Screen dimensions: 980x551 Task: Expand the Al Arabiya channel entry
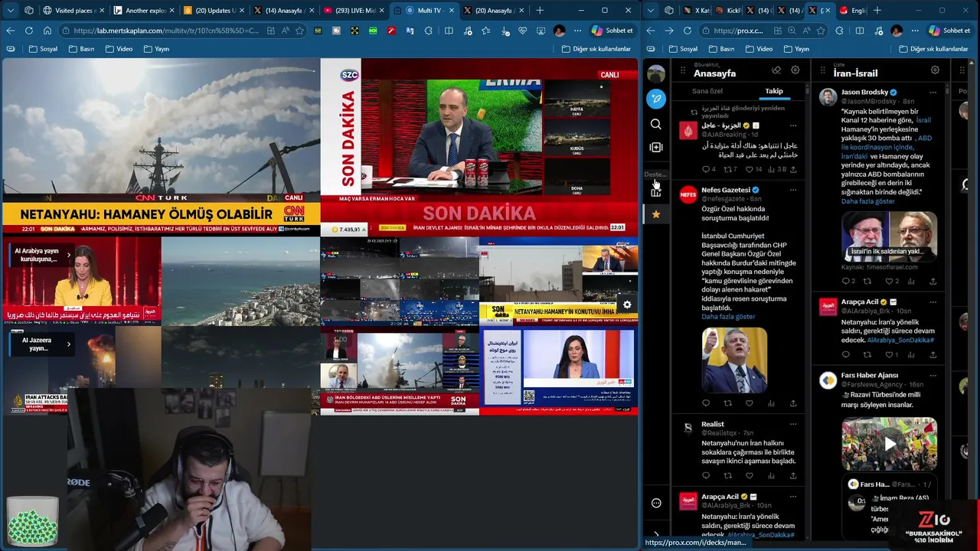(x=68, y=255)
